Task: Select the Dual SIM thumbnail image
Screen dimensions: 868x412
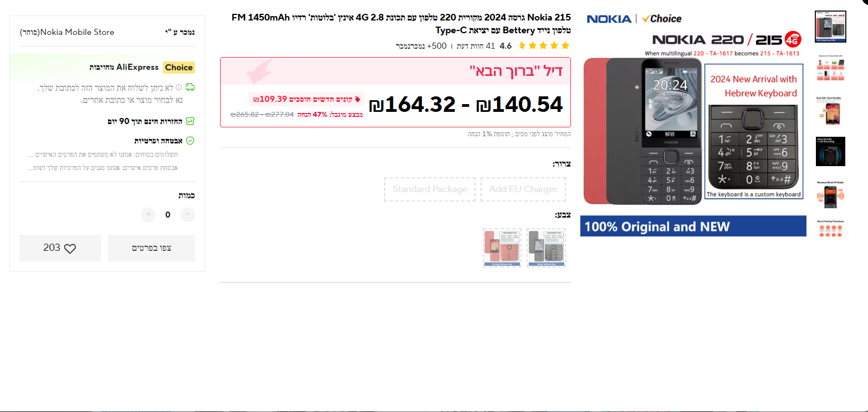Action: pyautogui.click(x=830, y=110)
